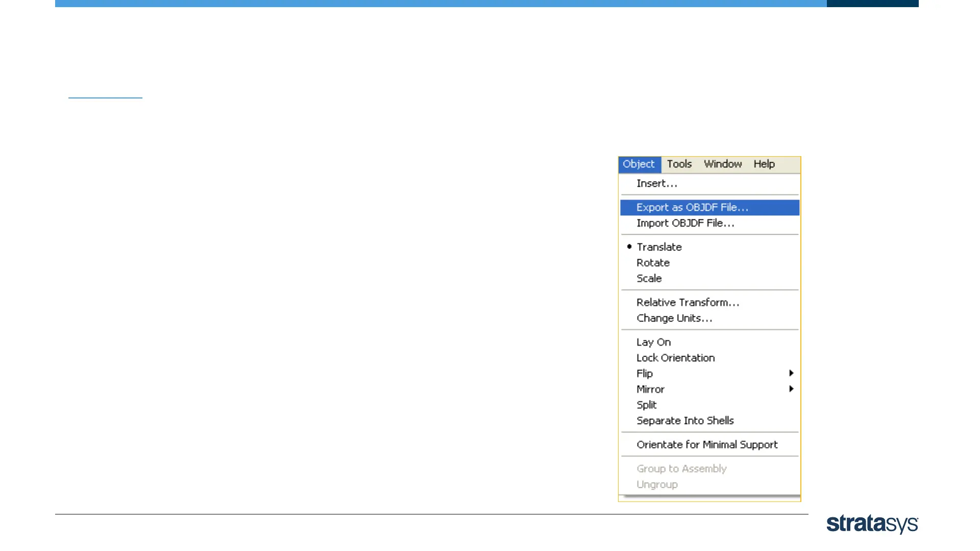
Task: Click the Stratasys logo
Action: [x=872, y=524]
